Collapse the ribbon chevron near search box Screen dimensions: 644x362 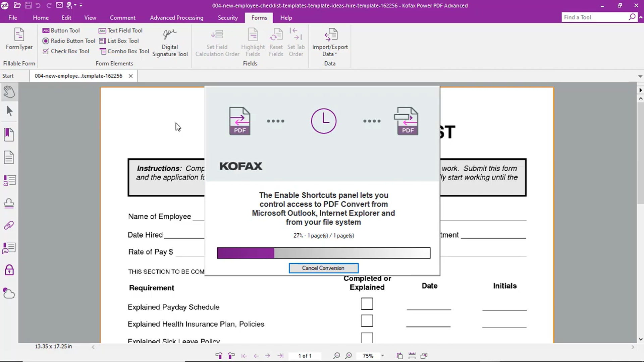[x=640, y=17]
